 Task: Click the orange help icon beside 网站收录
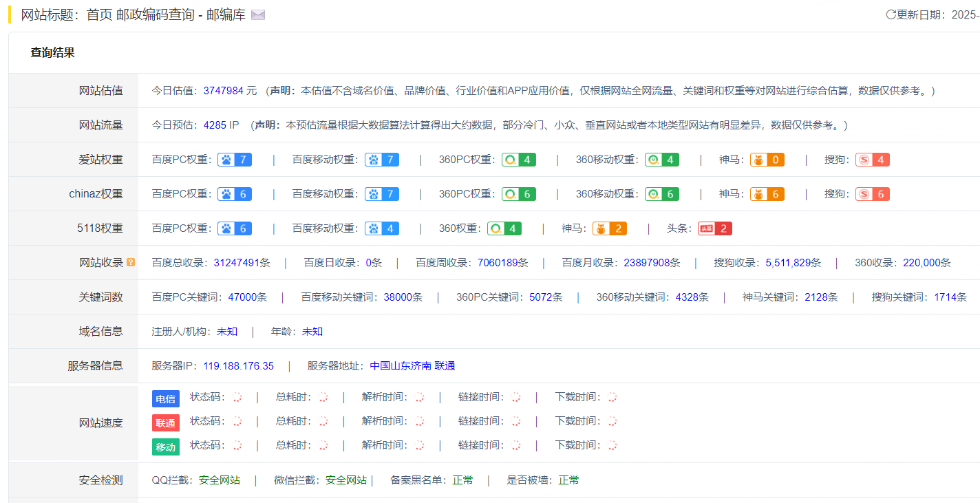click(131, 262)
